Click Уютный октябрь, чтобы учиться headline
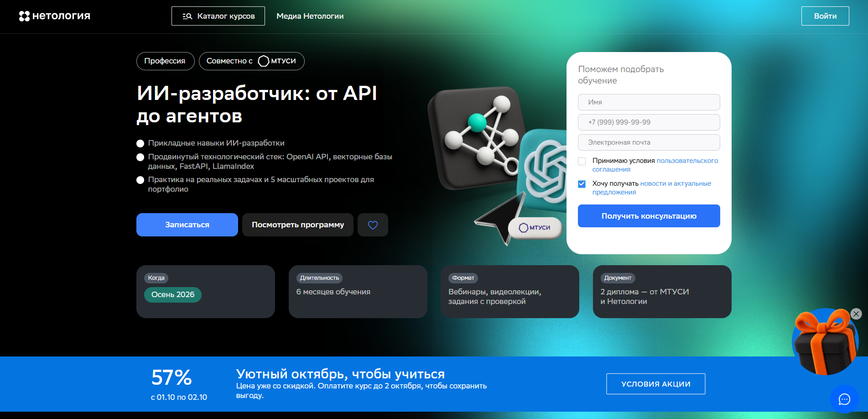 point(340,374)
